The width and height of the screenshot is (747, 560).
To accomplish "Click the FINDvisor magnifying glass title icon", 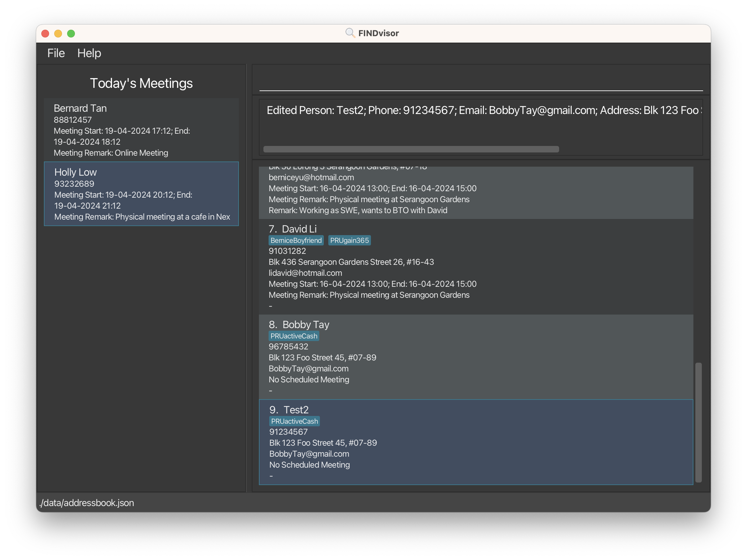I will 350,33.
